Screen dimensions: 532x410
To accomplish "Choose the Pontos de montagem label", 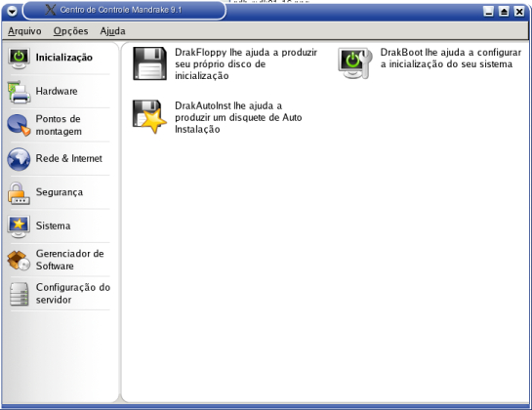I will tap(59, 125).
